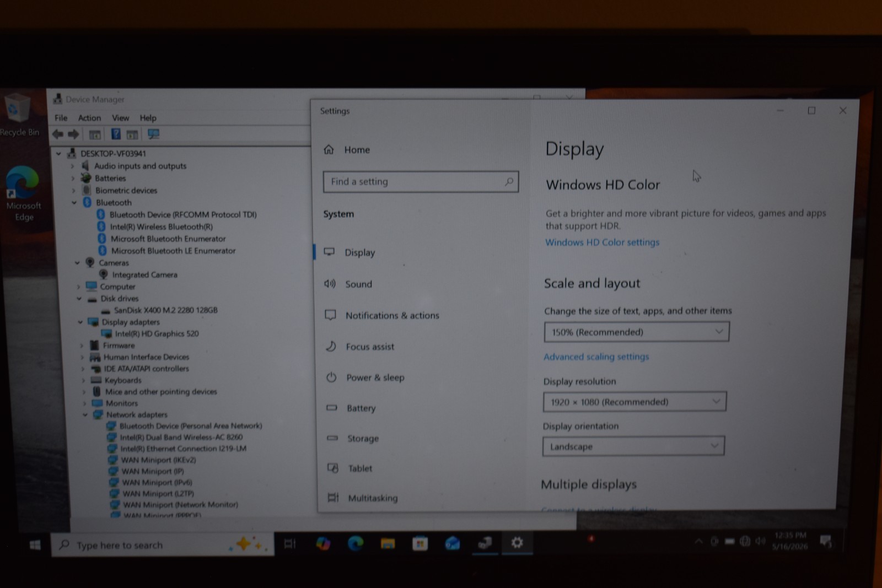Open Windows HD Color settings link
The height and width of the screenshot is (588, 882).
[602, 242]
